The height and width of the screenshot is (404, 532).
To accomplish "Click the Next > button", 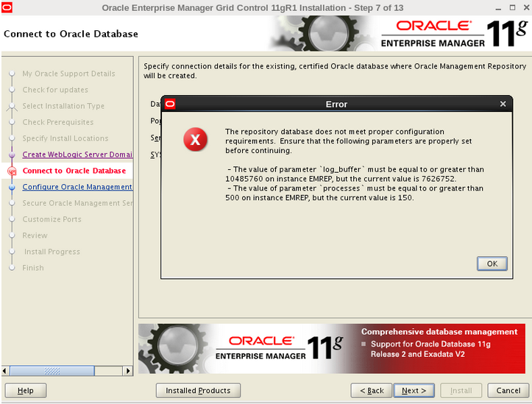I will 414,391.
